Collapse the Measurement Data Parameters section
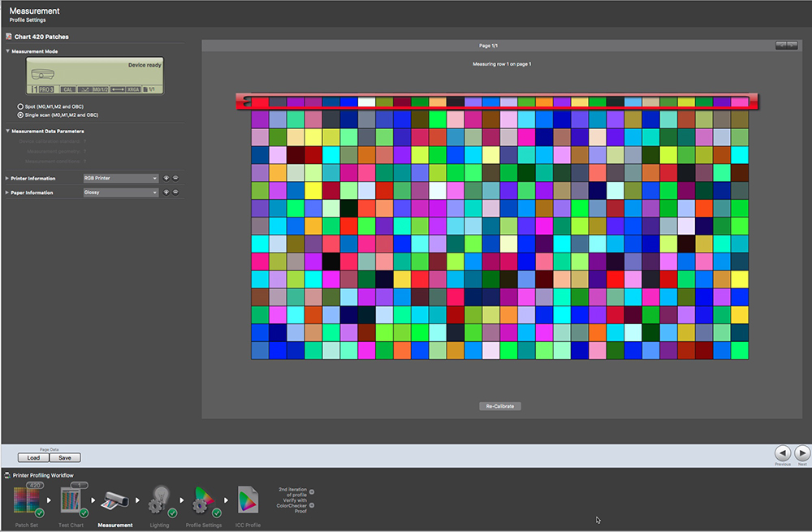This screenshot has height=532, width=812. 8,131
